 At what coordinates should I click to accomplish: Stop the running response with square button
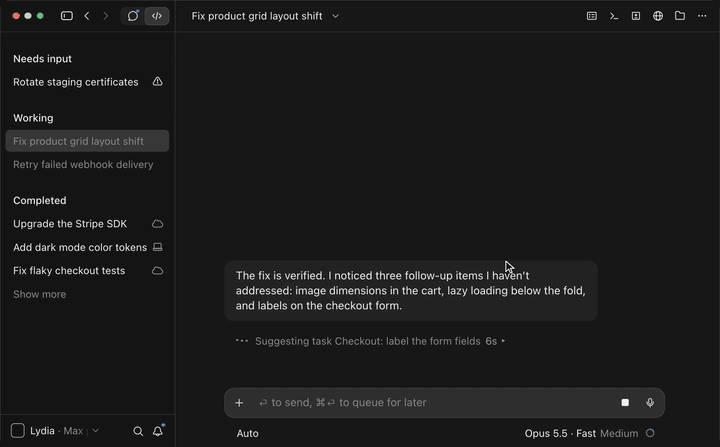point(625,403)
